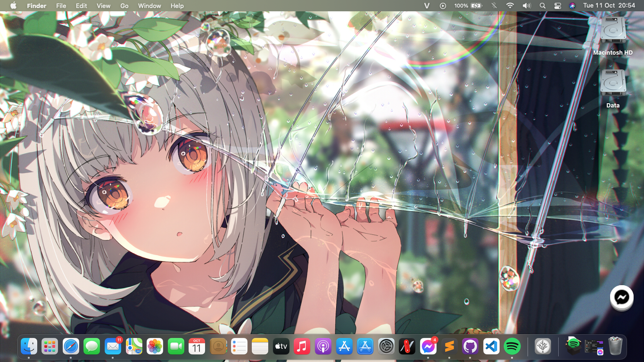Open the Edit menu
The height and width of the screenshot is (362, 644).
[x=82, y=6]
